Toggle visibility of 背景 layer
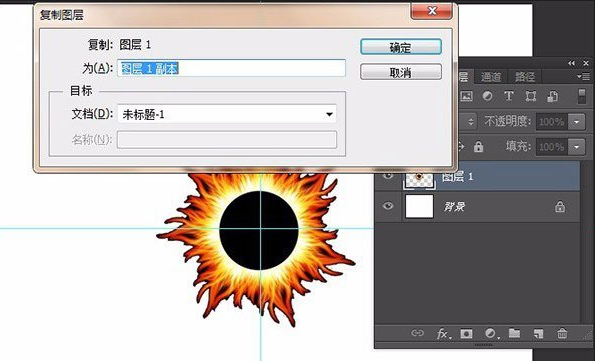Viewport: 595px width, 361px height. (x=388, y=206)
